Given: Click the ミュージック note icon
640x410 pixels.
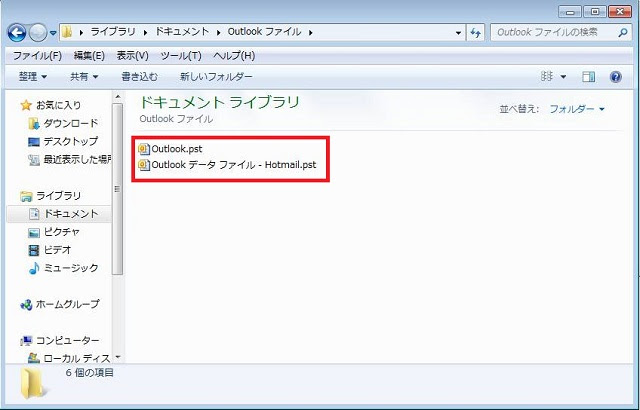Looking at the screenshot, I should (x=33, y=268).
